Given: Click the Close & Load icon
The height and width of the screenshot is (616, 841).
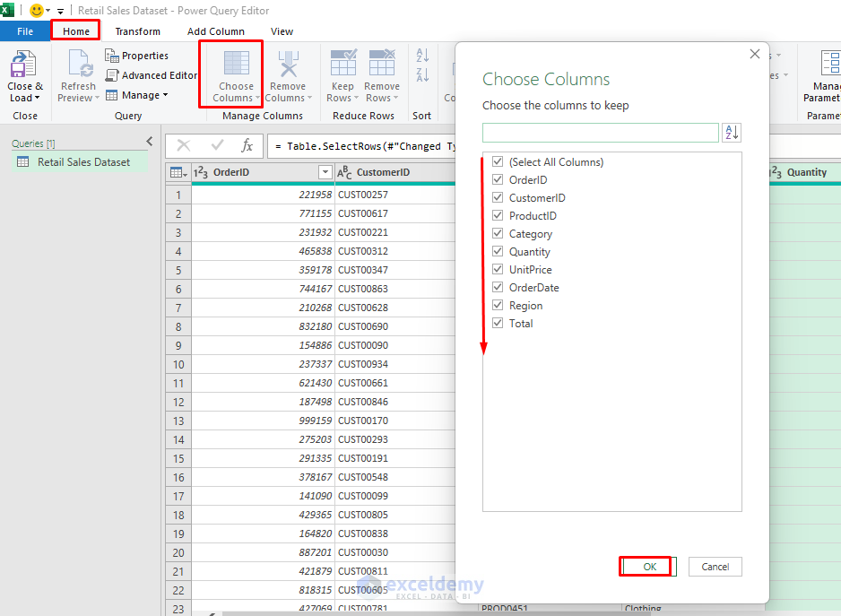Looking at the screenshot, I should click(x=23, y=64).
